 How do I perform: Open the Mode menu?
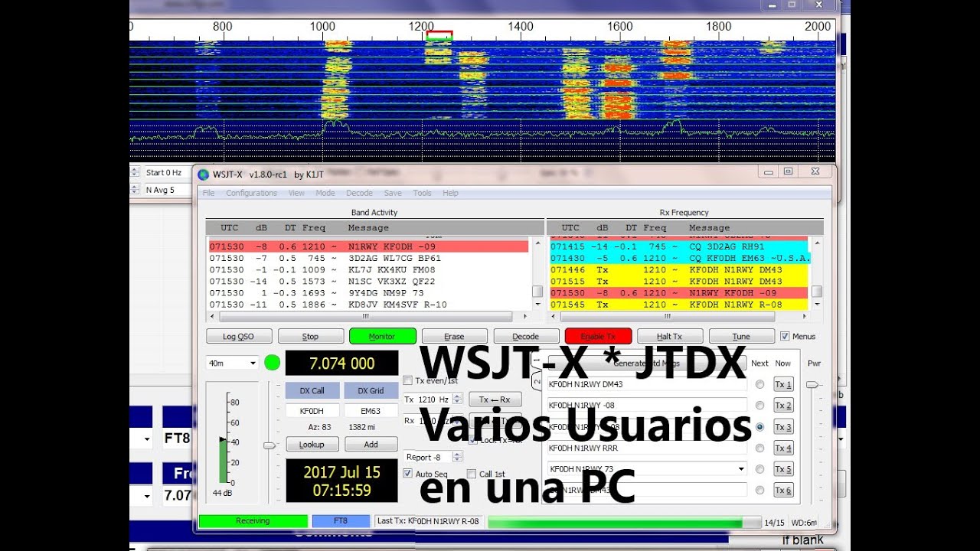[325, 193]
